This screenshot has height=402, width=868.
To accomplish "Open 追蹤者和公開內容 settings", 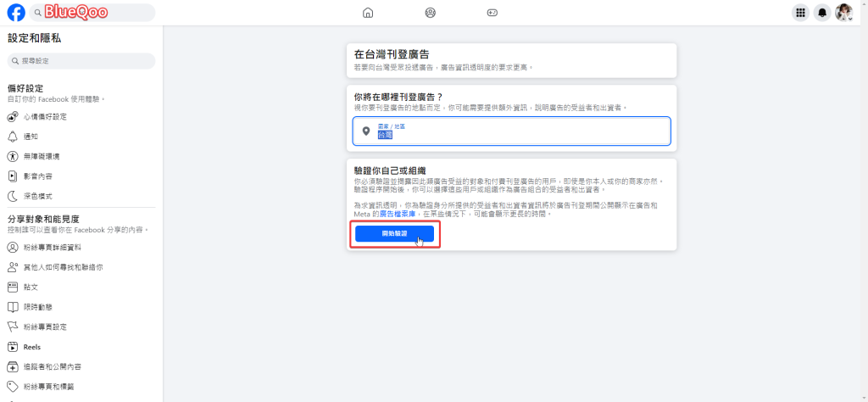I will [52, 367].
